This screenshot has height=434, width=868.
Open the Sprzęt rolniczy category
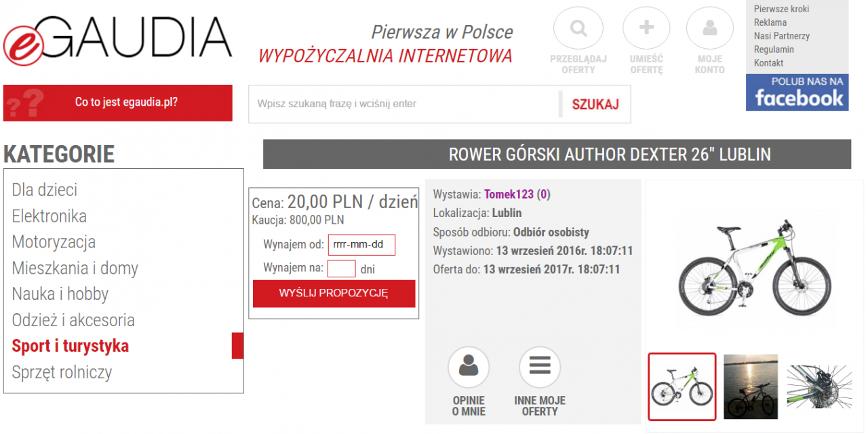click(62, 372)
